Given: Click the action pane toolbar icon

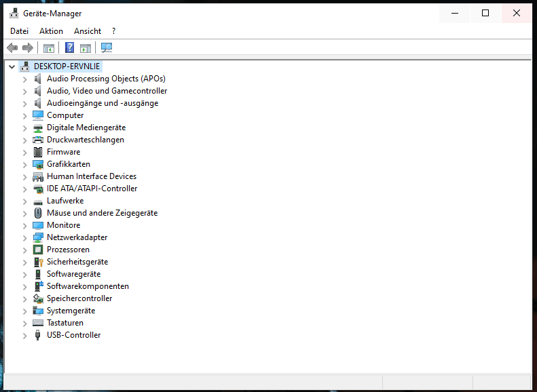Looking at the screenshot, I should click(86, 48).
